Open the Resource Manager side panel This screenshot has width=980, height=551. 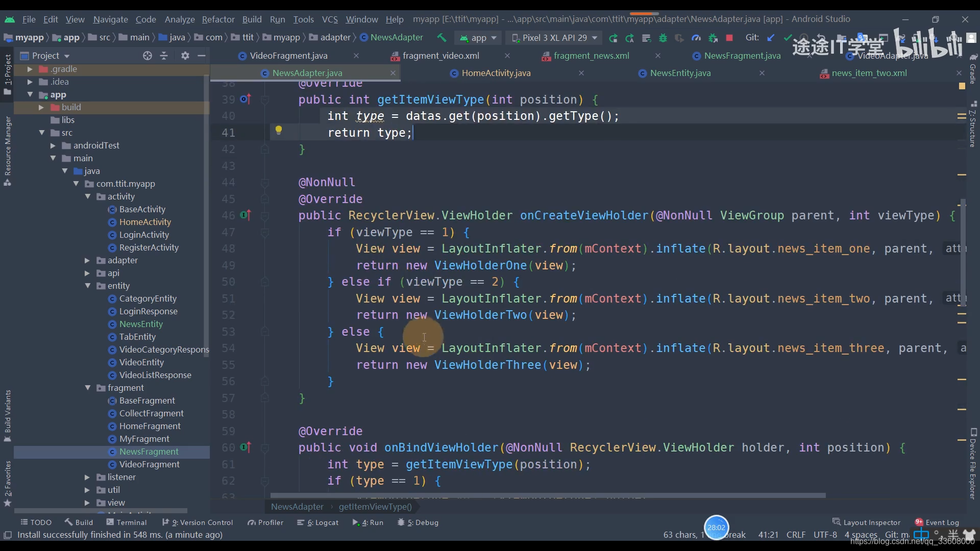point(7,151)
